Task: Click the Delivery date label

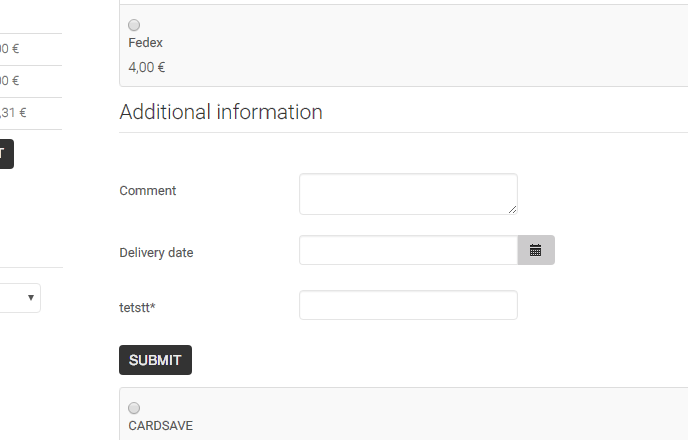Action: tap(156, 253)
